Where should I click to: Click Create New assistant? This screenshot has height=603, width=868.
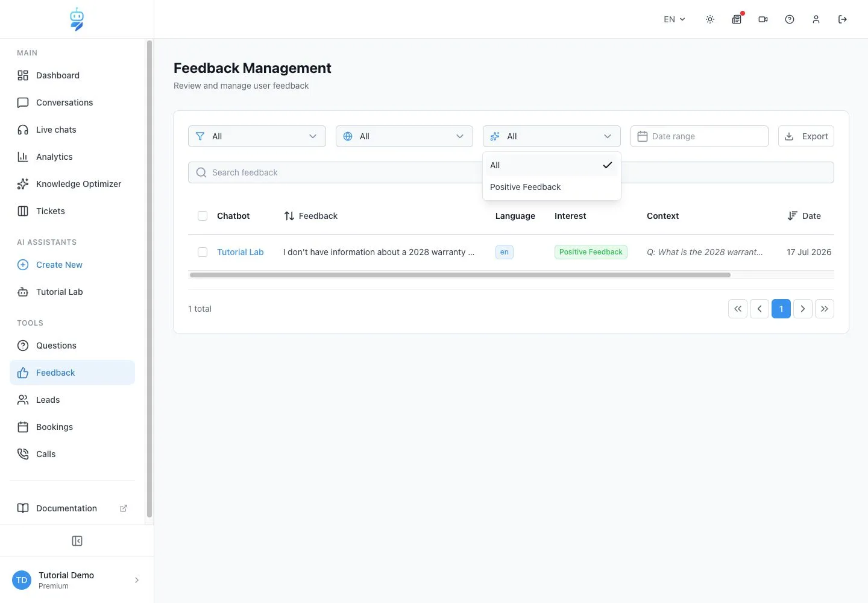[x=72, y=265]
